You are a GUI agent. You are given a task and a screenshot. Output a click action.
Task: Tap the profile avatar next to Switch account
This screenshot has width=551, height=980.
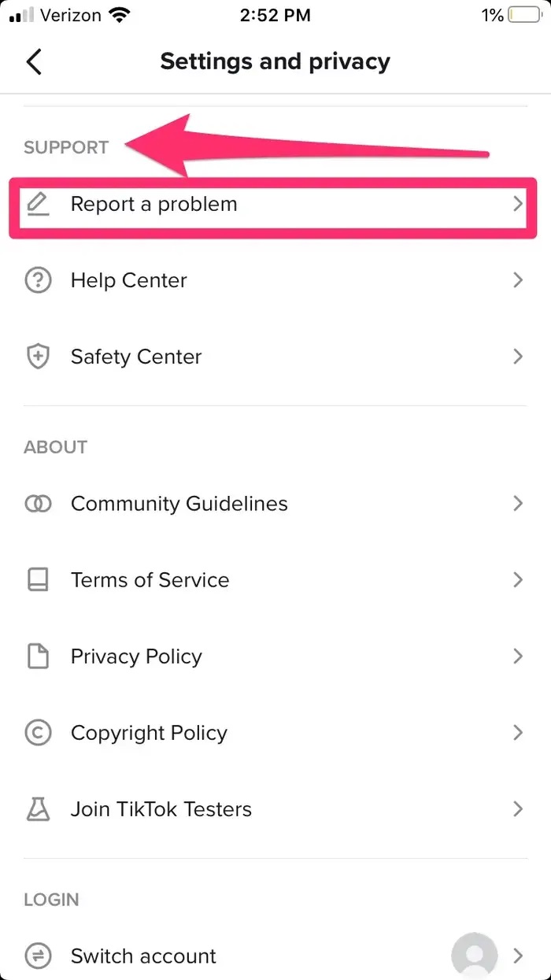tap(474, 956)
